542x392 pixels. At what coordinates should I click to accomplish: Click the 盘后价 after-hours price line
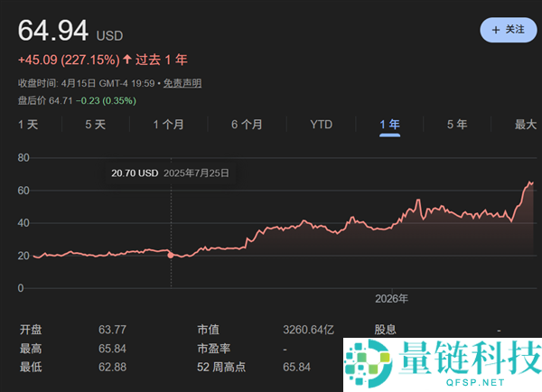tap(77, 100)
